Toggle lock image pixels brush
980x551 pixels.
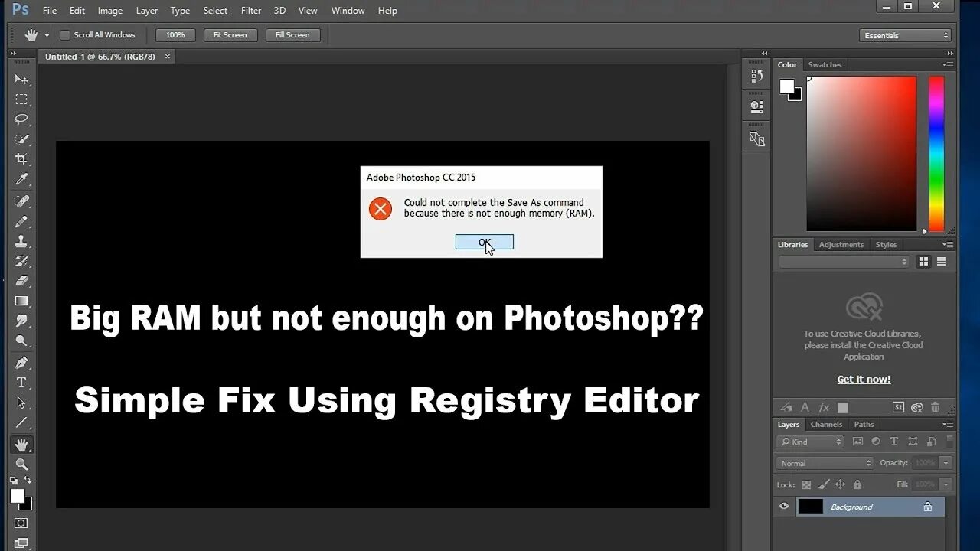(x=824, y=484)
